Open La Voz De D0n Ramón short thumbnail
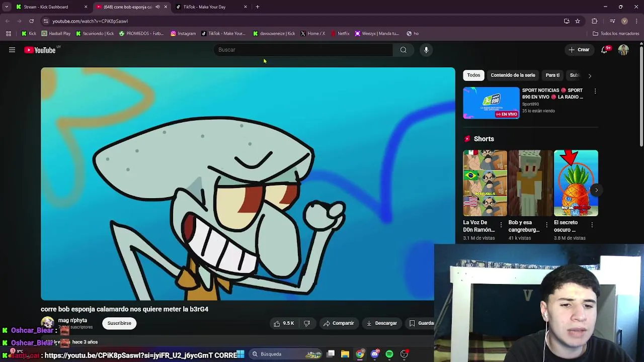The width and height of the screenshot is (644, 362). coord(485,184)
